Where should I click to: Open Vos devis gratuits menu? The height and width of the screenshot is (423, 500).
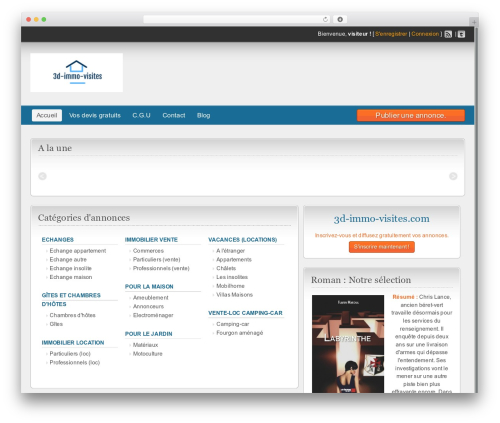(x=95, y=115)
